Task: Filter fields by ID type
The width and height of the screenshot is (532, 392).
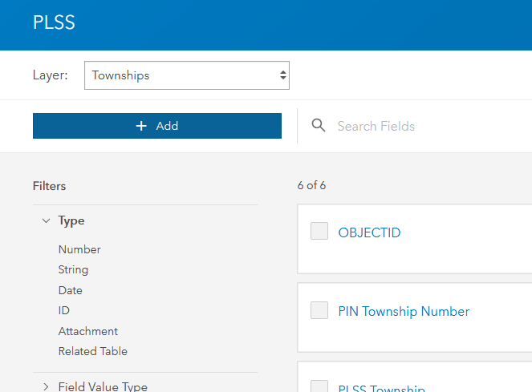Action: [x=63, y=310]
